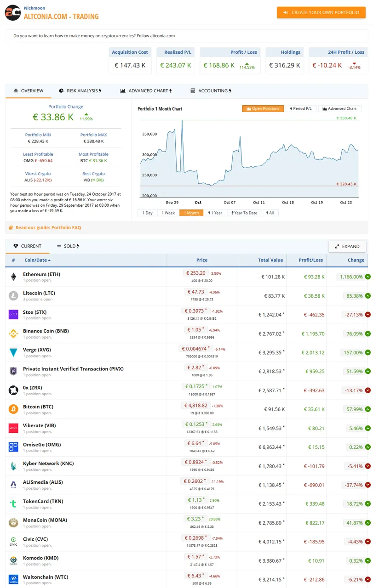Viewport: 373px width, 588px height.
Task: Expand 0x ZRX row via red arrow
Action: click(x=368, y=390)
